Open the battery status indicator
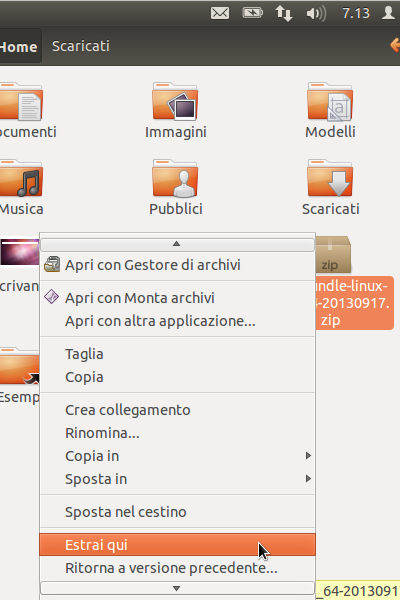 pos(252,13)
